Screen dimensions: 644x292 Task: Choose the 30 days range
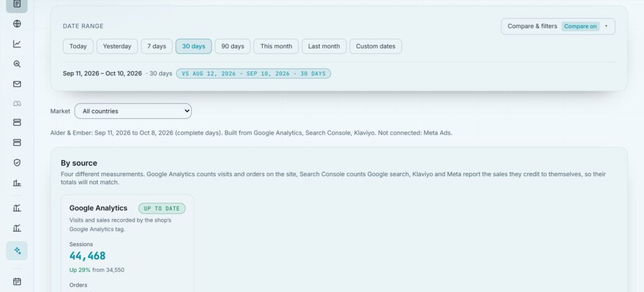[x=194, y=47]
